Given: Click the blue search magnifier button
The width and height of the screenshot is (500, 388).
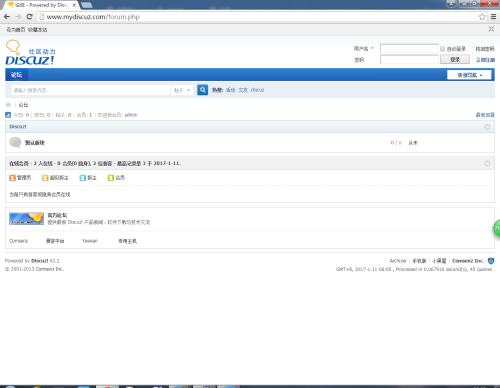Looking at the screenshot, I should [202, 90].
